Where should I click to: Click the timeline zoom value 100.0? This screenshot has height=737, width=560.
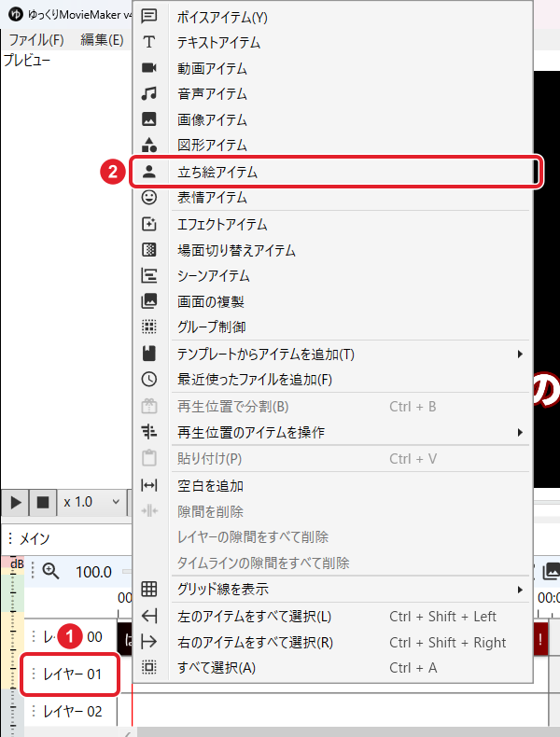click(93, 572)
